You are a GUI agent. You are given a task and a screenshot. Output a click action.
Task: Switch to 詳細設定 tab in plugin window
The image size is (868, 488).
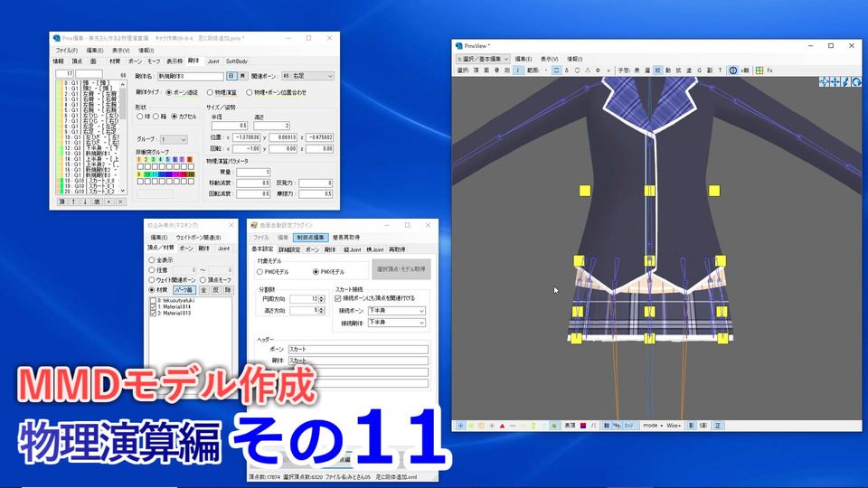click(289, 249)
